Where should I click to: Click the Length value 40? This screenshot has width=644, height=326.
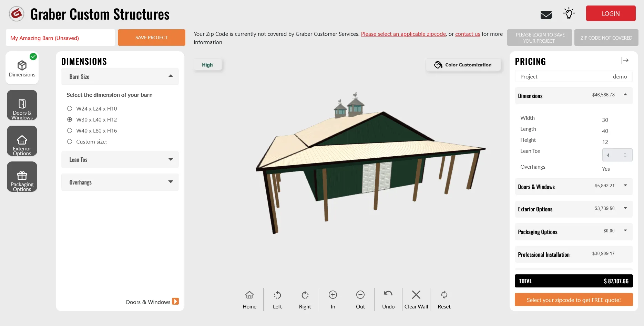click(x=605, y=131)
